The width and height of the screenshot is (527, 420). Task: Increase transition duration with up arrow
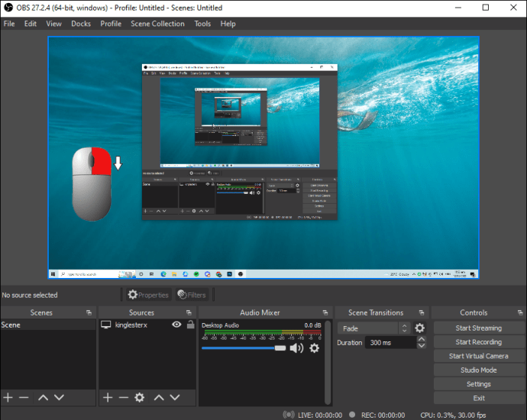click(x=422, y=339)
